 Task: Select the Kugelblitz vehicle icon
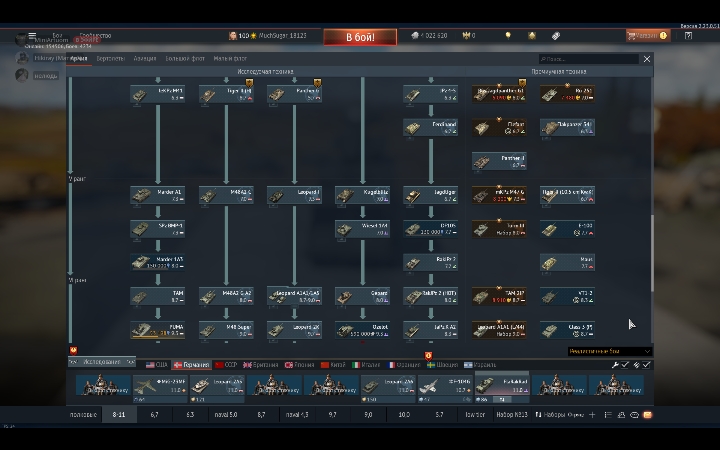(x=344, y=195)
